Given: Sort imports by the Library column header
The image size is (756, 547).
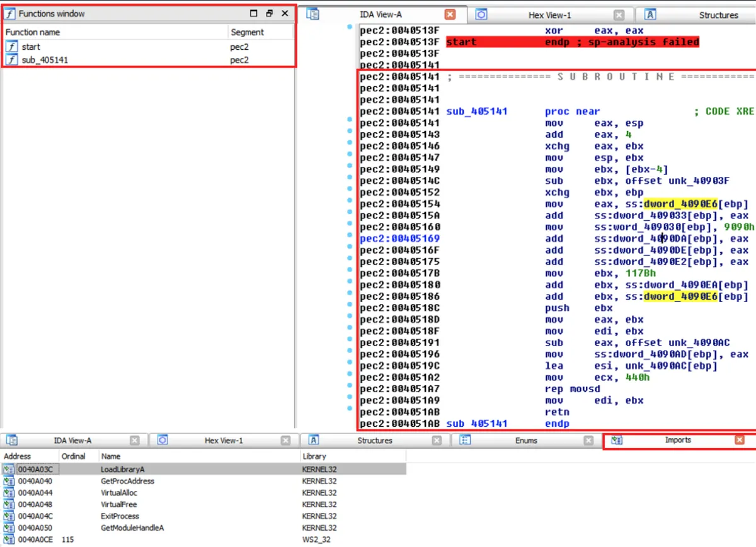Looking at the screenshot, I should click(x=314, y=456).
